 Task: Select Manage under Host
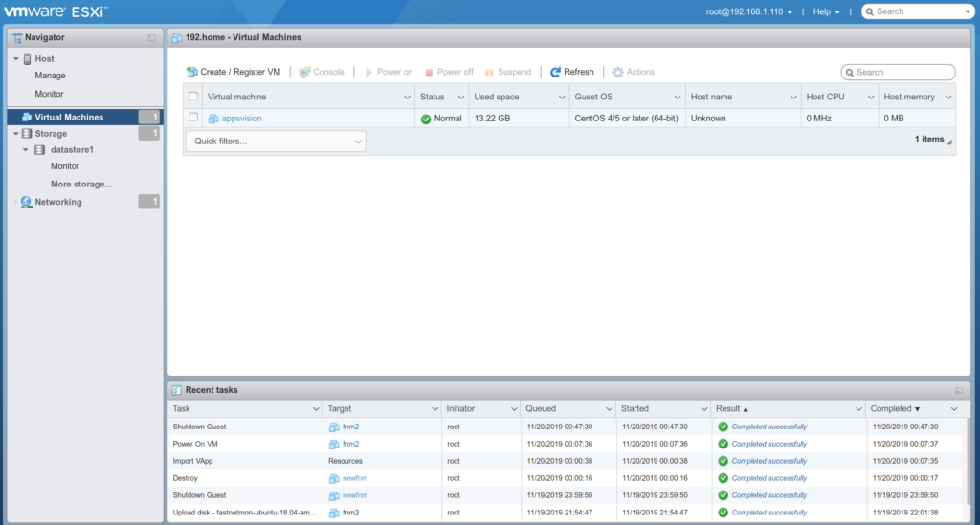coord(50,76)
